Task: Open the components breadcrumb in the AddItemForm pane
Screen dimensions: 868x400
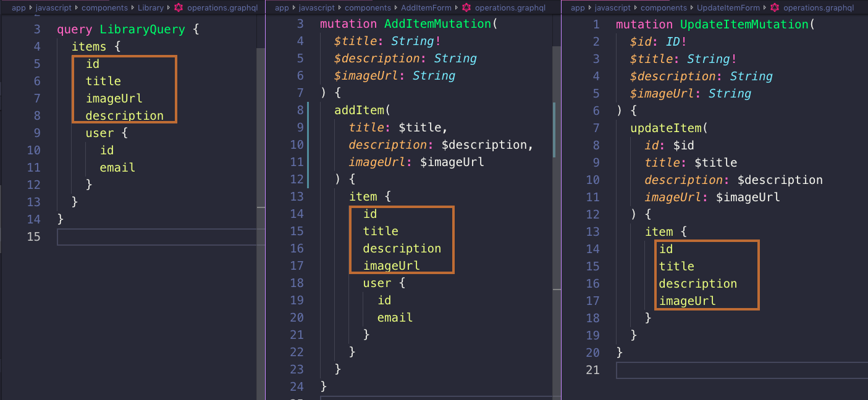Action: [x=368, y=8]
